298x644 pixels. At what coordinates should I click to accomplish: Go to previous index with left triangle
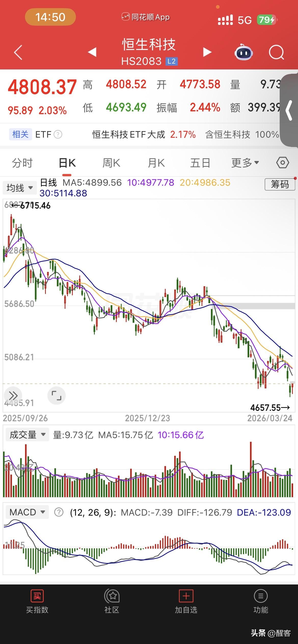92,52
